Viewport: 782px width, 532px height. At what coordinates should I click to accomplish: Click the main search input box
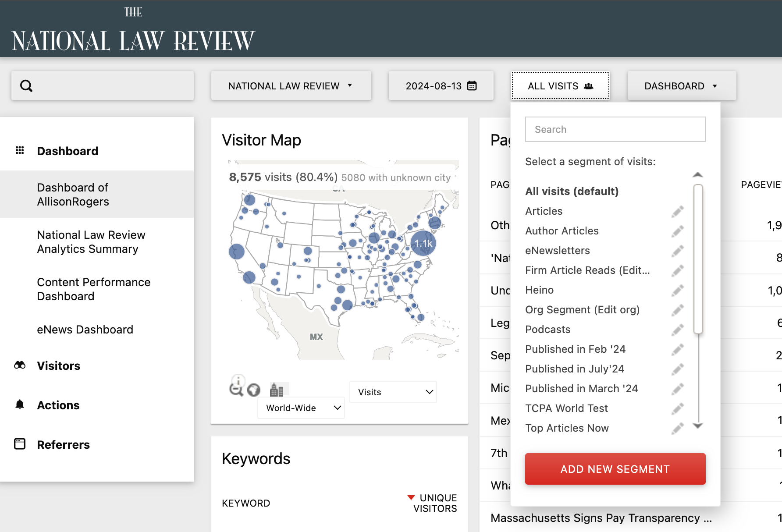(103, 86)
